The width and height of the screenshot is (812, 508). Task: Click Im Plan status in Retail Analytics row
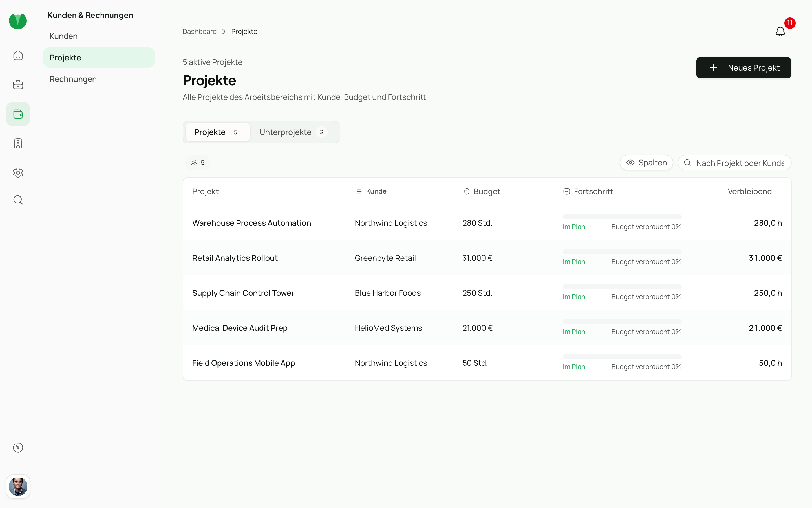pyautogui.click(x=574, y=262)
